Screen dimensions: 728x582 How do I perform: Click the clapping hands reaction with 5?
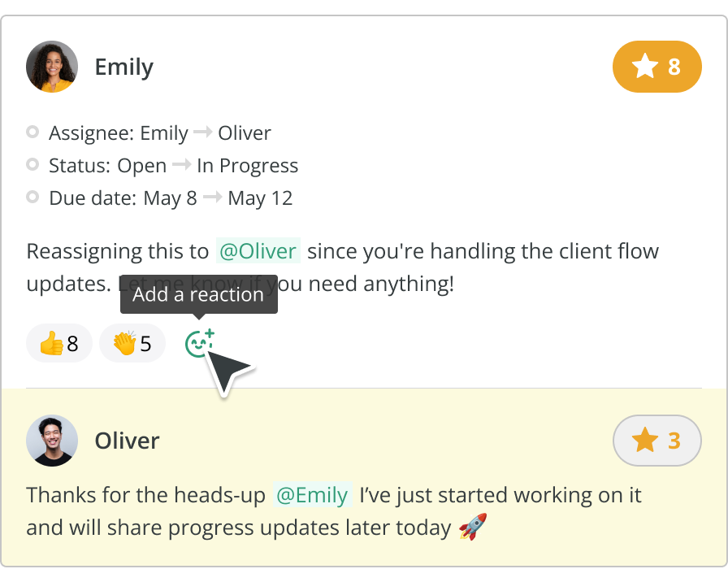(x=132, y=343)
